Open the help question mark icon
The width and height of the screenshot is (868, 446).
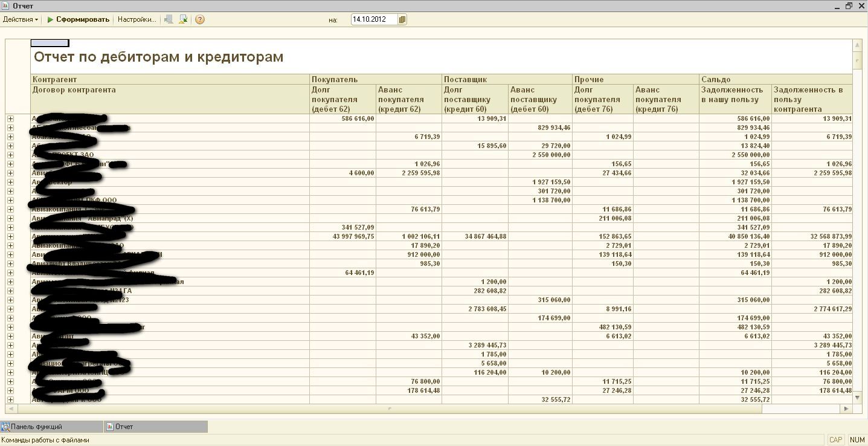200,19
